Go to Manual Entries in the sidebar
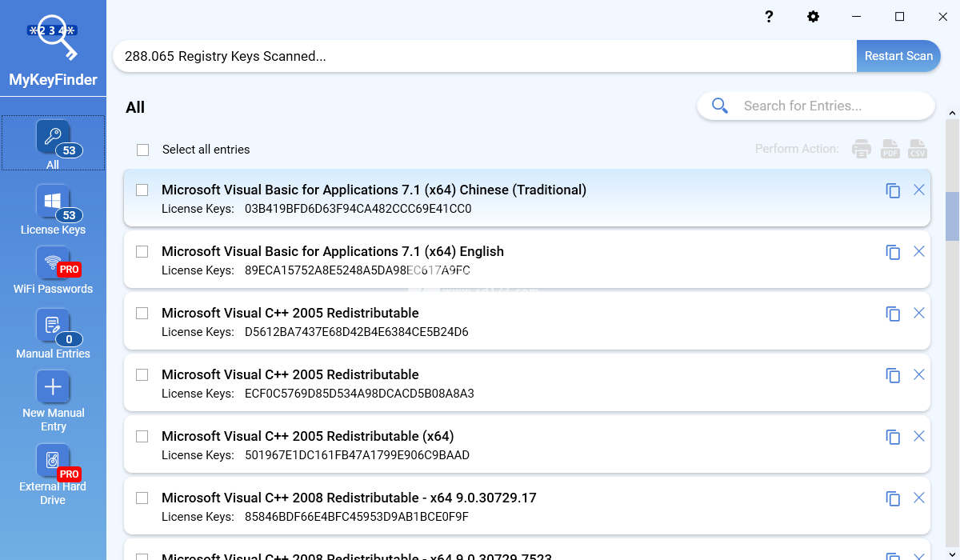 point(53,334)
